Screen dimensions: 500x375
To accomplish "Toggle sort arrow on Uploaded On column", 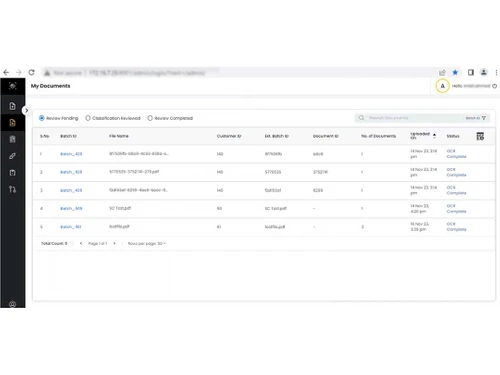I will click(434, 135).
